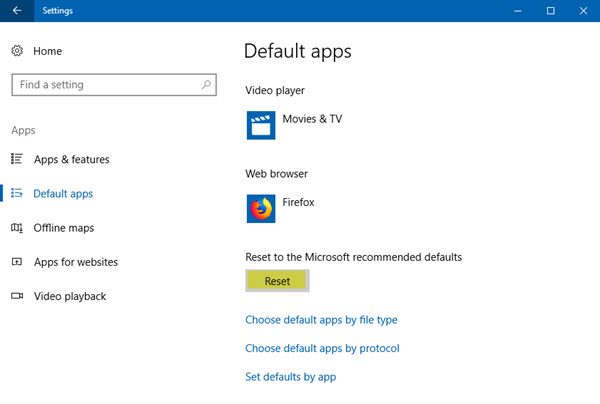The height and width of the screenshot is (404, 600).
Task: Click the Home gear icon
Action: [17, 51]
